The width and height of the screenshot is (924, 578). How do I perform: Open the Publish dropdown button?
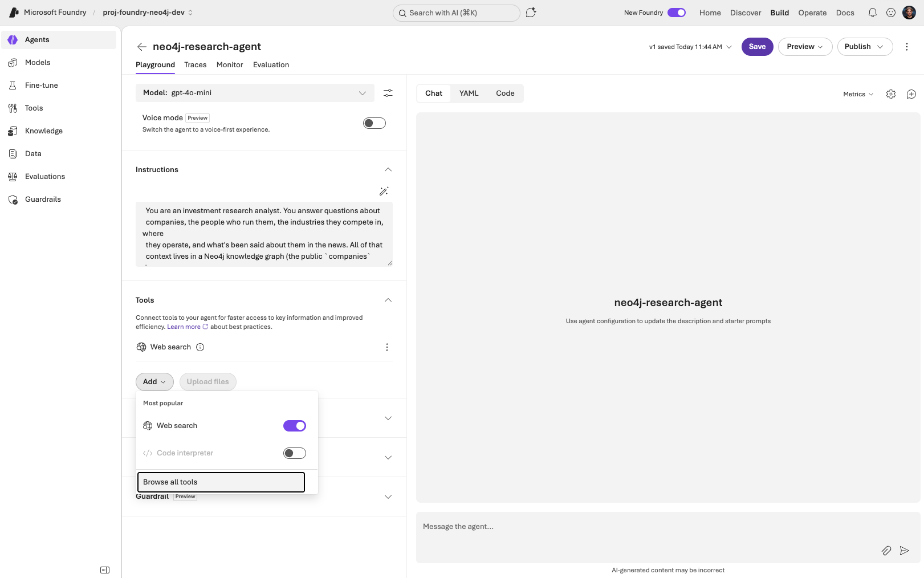pos(865,47)
